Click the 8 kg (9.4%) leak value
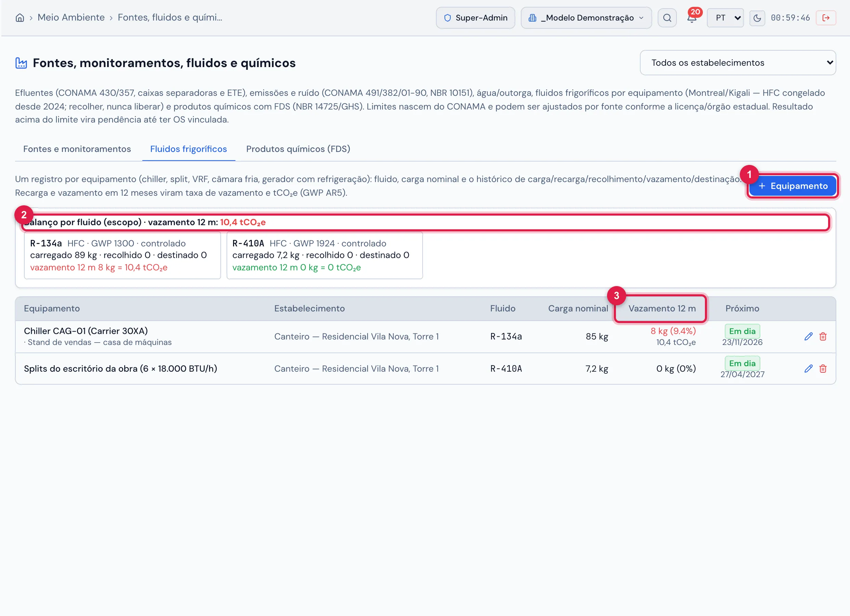 pos(673,331)
